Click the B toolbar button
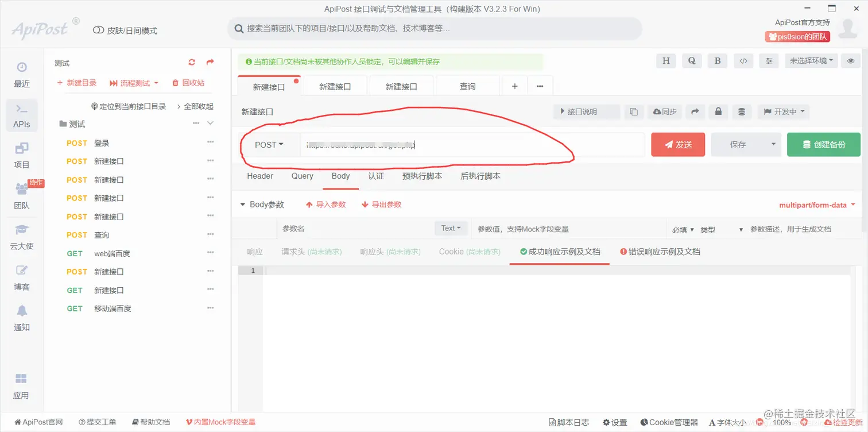868x432 pixels. pos(718,61)
